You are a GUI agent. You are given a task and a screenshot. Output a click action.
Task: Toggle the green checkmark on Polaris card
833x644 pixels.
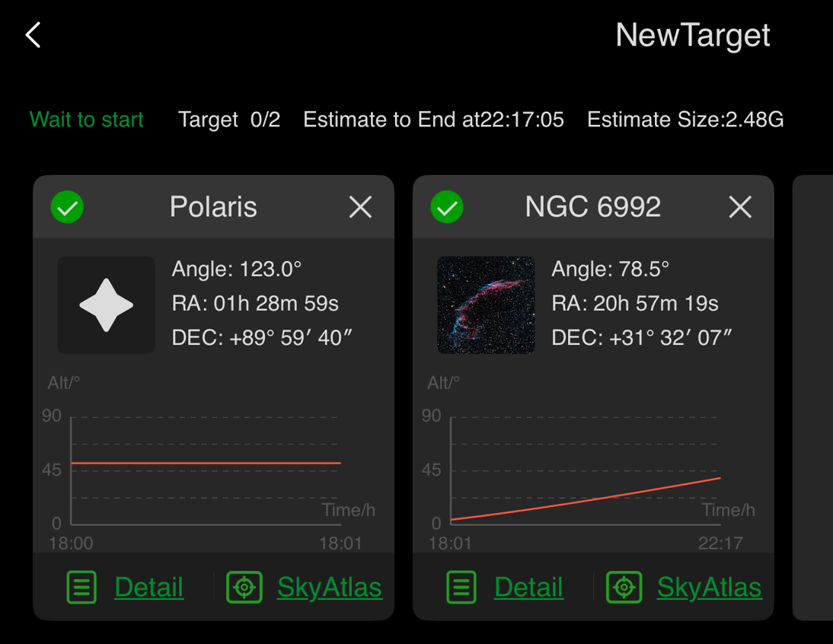point(67,207)
